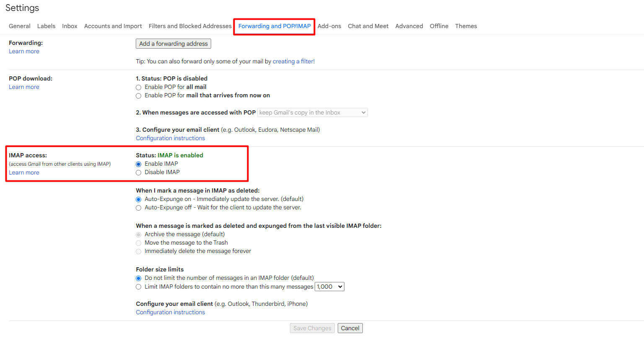Open the 'creating a filter' link
This screenshot has height=339, width=644.
point(293,61)
